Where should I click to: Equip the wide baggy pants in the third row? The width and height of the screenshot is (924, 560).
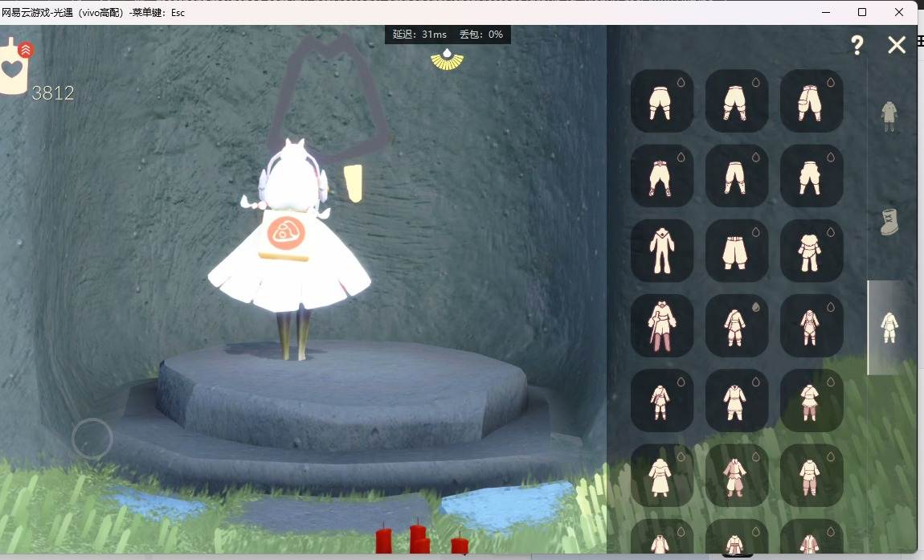pyautogui.click(x=737, y=251)
